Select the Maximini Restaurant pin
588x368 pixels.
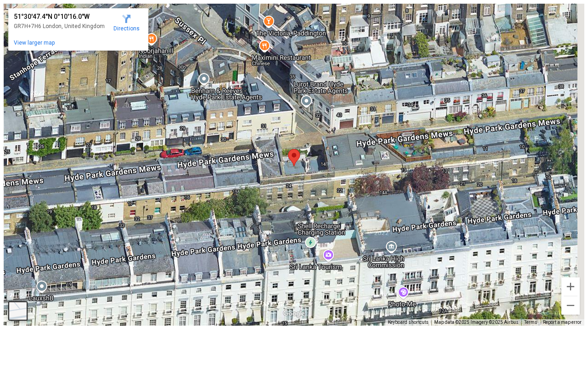click(264, 46)
